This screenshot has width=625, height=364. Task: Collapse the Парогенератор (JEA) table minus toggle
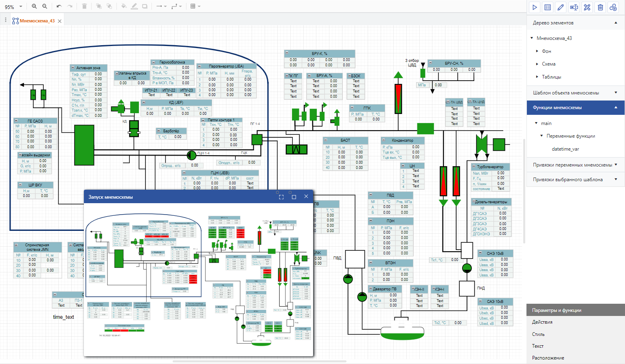(x=200, y=66)
